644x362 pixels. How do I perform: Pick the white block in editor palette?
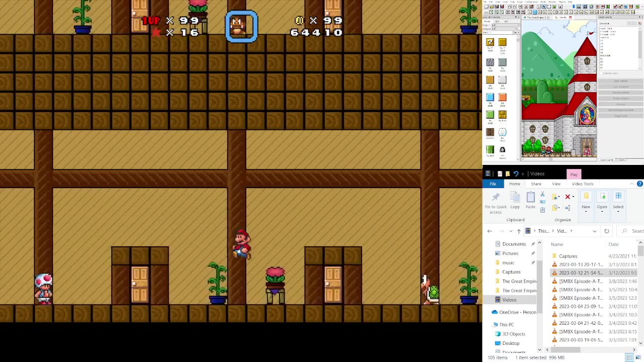tap(502, 79)
